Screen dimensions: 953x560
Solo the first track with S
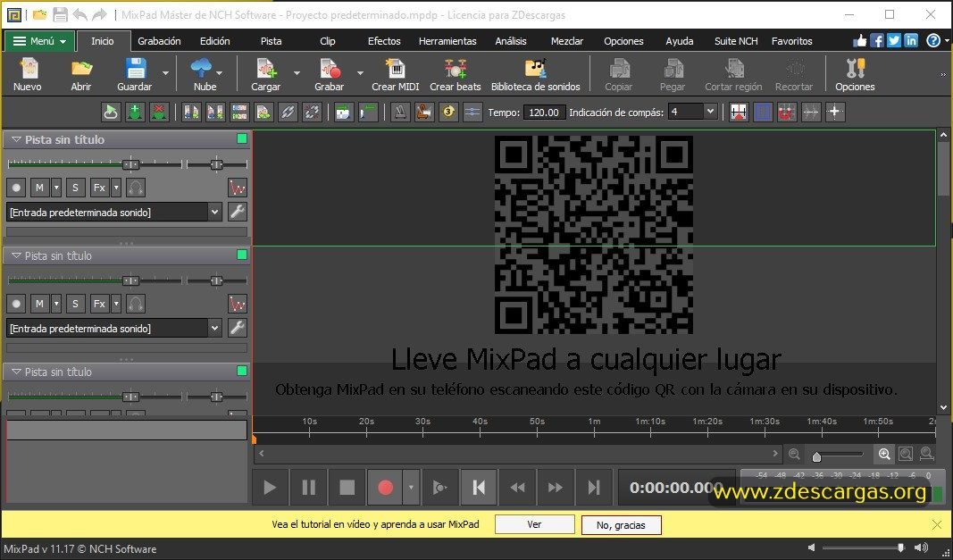pos(75,188)
